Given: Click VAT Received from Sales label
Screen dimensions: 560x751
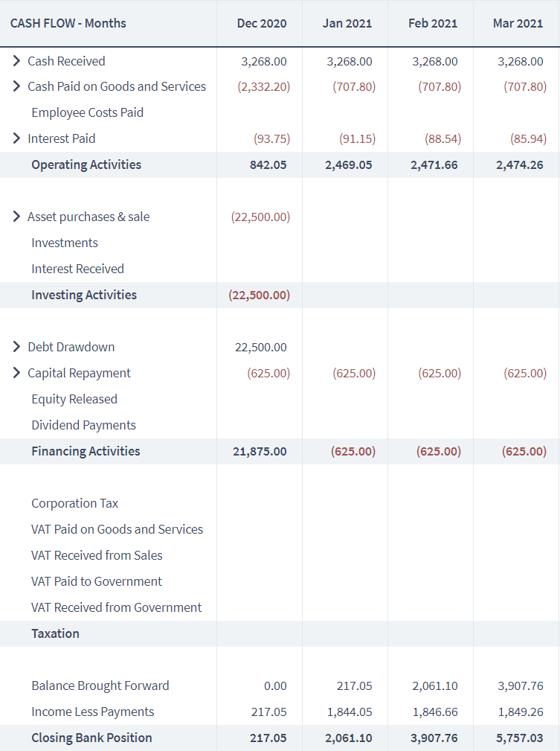Looking at the screenshot, I should 97,555.
